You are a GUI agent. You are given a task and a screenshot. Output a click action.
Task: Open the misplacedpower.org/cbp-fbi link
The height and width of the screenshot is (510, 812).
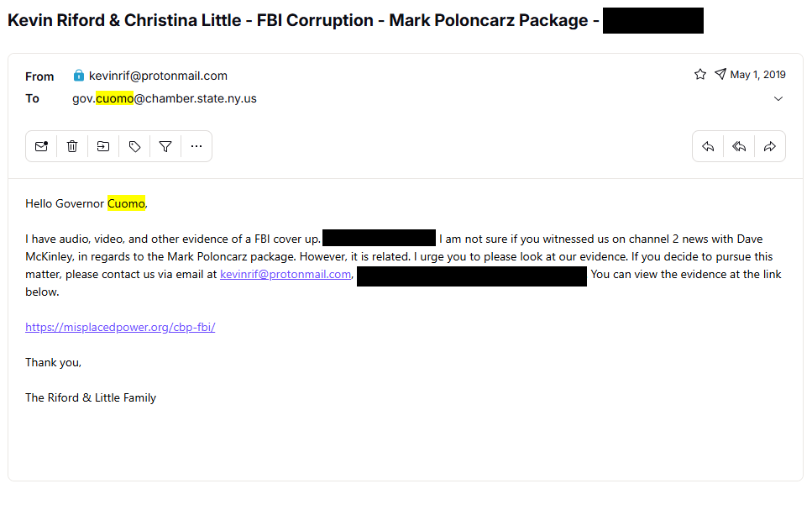click(x=120, y=327)
